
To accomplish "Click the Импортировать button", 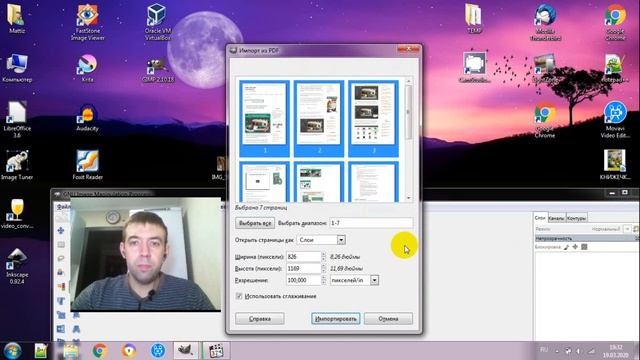I will coord(336,319).
